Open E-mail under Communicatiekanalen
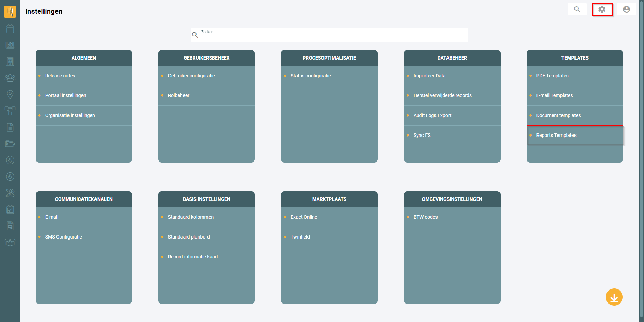This screenshot has height=322, width=644. 84,217
